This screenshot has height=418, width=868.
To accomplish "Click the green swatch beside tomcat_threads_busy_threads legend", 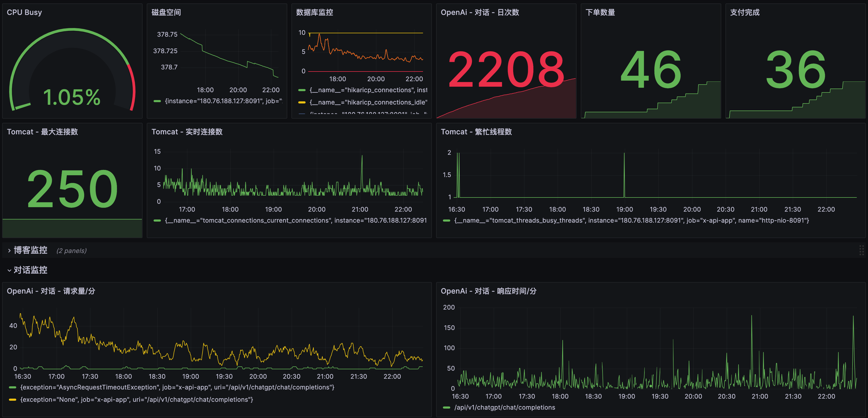I will coord(447,221).
